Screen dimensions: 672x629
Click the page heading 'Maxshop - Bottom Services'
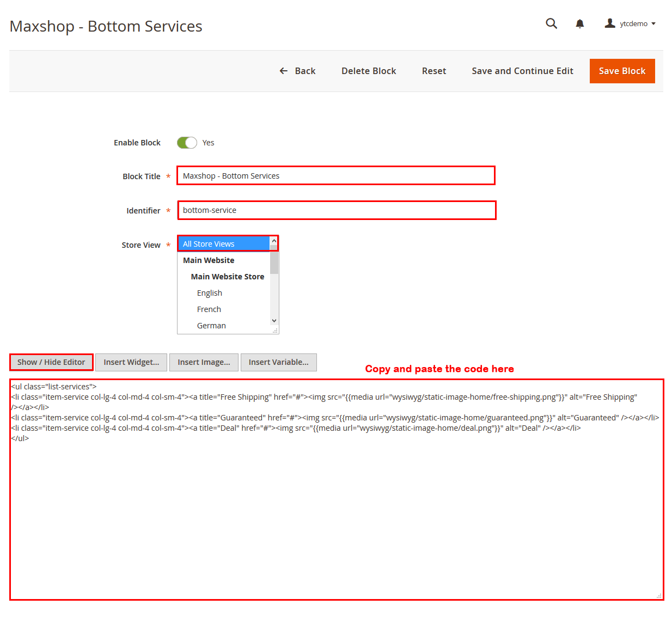tap(106, 26)
